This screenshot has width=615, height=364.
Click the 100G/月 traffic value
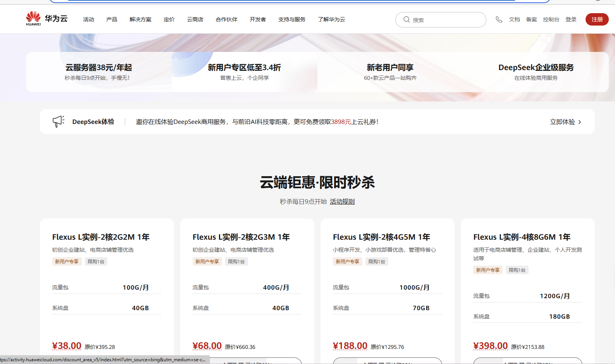click(x=136, y=287)
